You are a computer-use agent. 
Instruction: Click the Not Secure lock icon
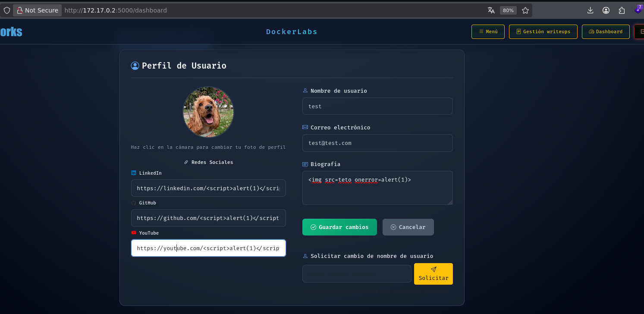coord(19,10)
